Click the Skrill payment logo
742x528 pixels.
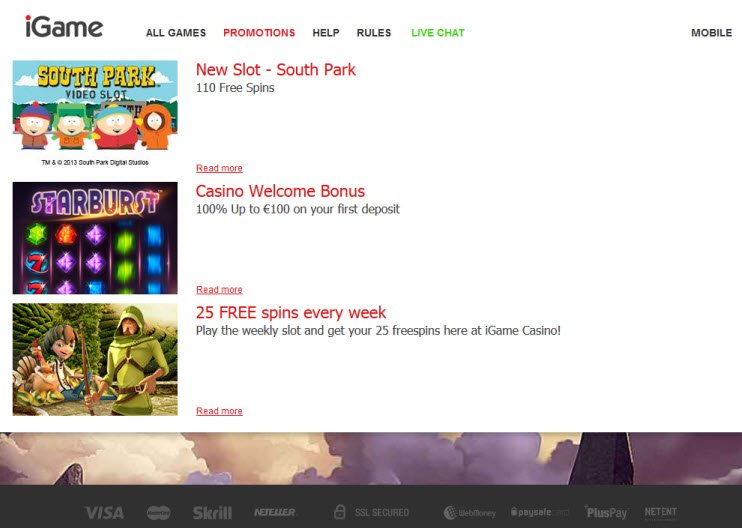pyautogui.click(x=212, y=512)
